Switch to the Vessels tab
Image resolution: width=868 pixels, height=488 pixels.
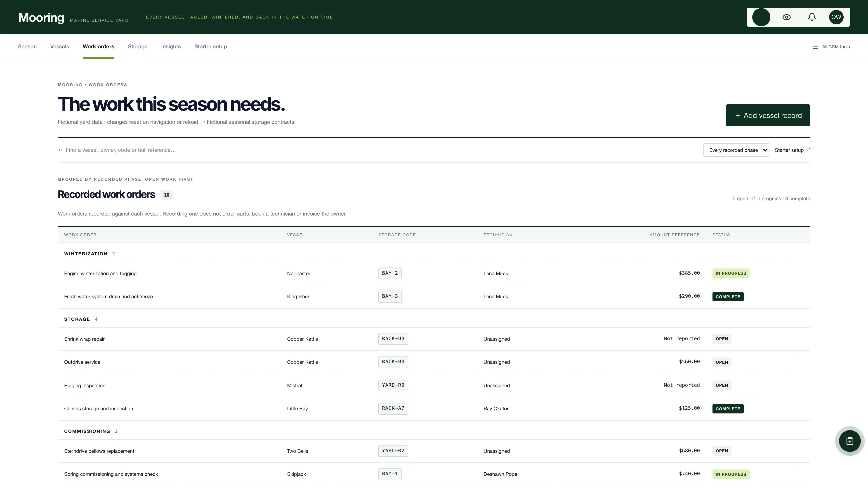click(x=60, y=47)
